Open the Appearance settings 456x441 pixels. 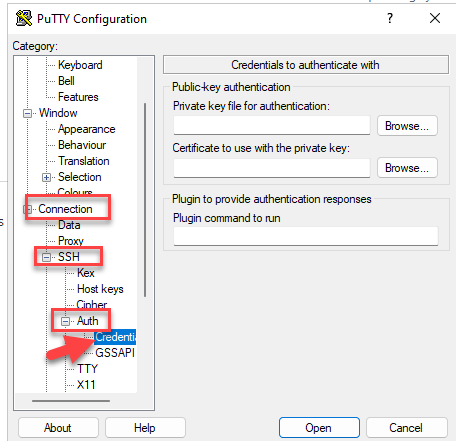87,129
